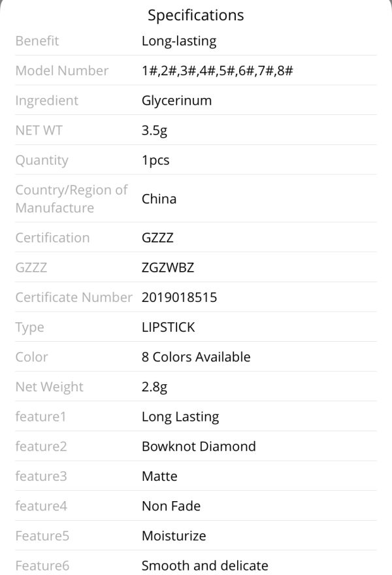The width and height of the screenshot is (392, 575).
Task: Select the Model Number row value
Action: click(218, 71)
